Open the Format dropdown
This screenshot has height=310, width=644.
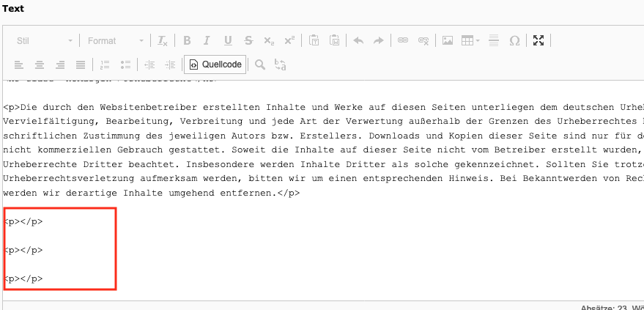(x=115, y=40)
